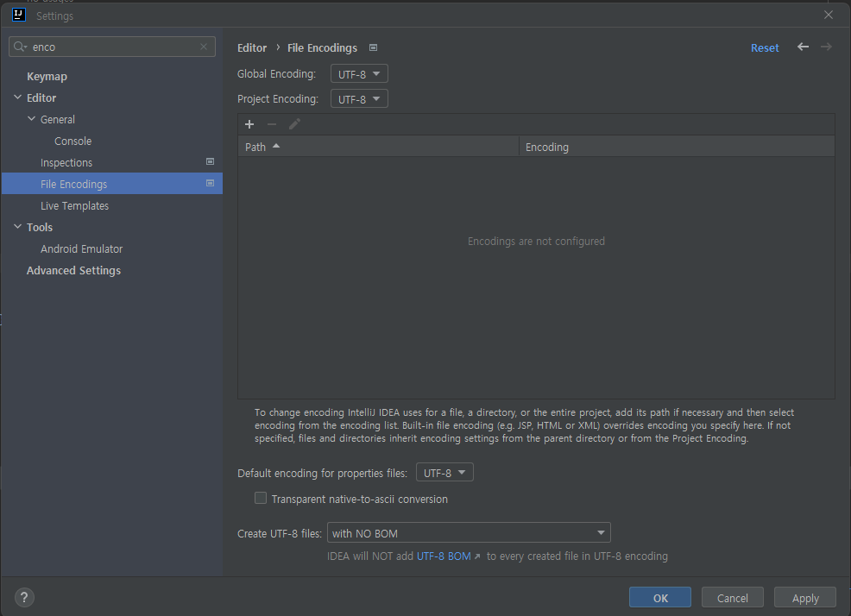Collapse the Tools tree node
The height and width of the screenshot is (616, 851).
click(x=17, y=226)
